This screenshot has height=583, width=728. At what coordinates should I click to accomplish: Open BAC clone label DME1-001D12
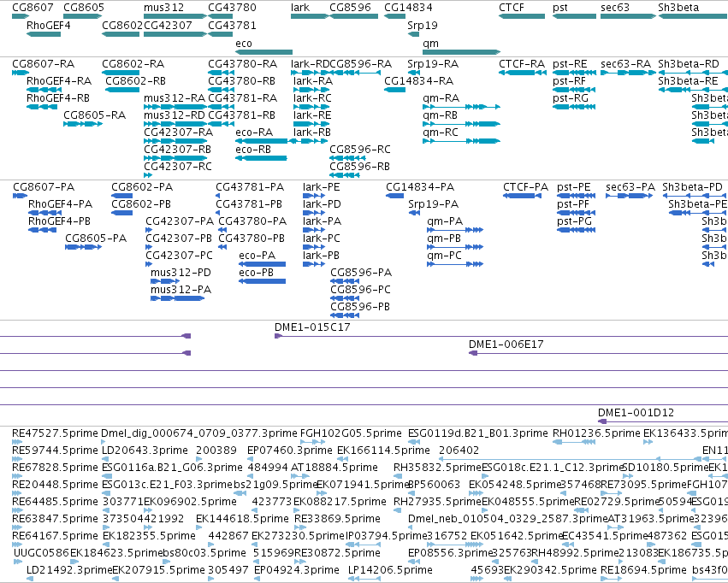[636, 413]
